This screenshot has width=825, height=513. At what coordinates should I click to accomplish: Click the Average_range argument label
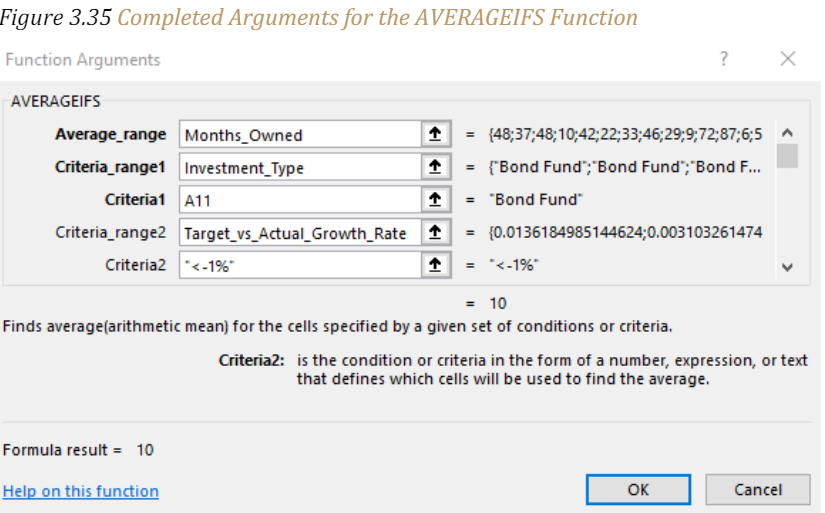110,135
